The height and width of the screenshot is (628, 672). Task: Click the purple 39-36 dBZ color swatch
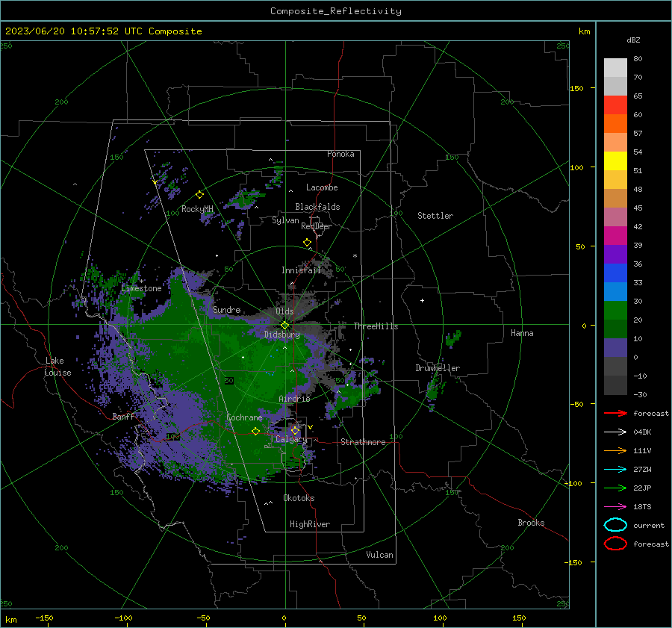click(x=615, y=255)
